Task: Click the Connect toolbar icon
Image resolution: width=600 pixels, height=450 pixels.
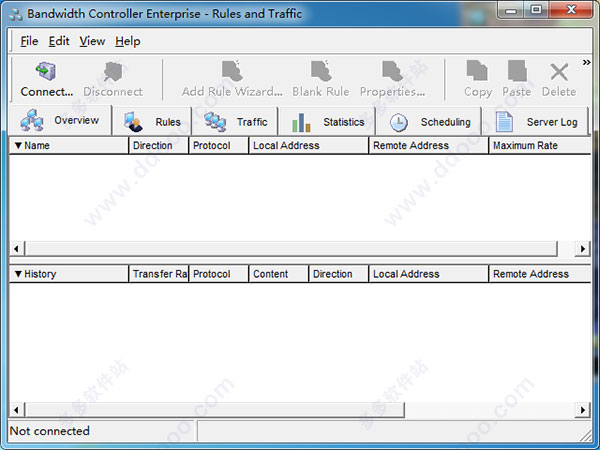Action: coord(47,79)
